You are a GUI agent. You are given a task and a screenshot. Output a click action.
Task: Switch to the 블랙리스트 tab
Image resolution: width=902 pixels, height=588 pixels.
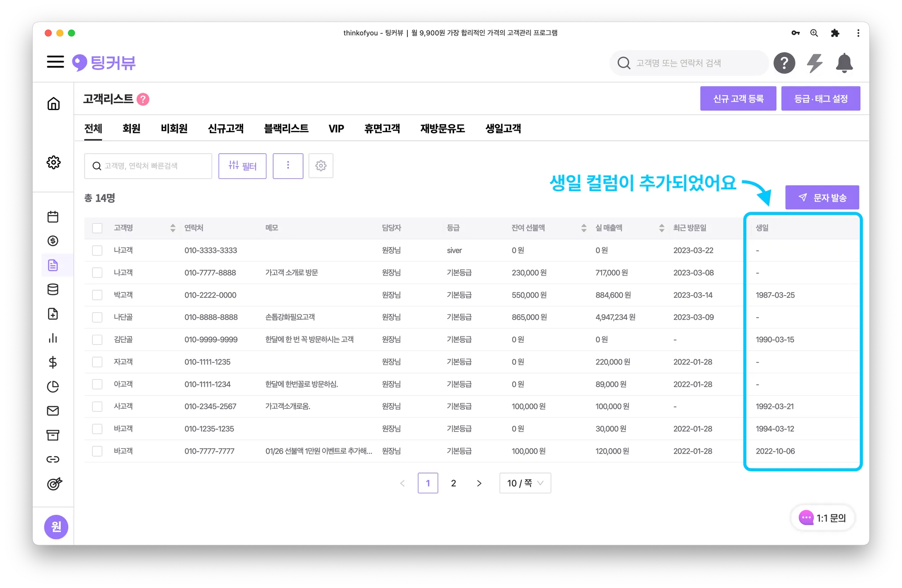coord(286,129)
